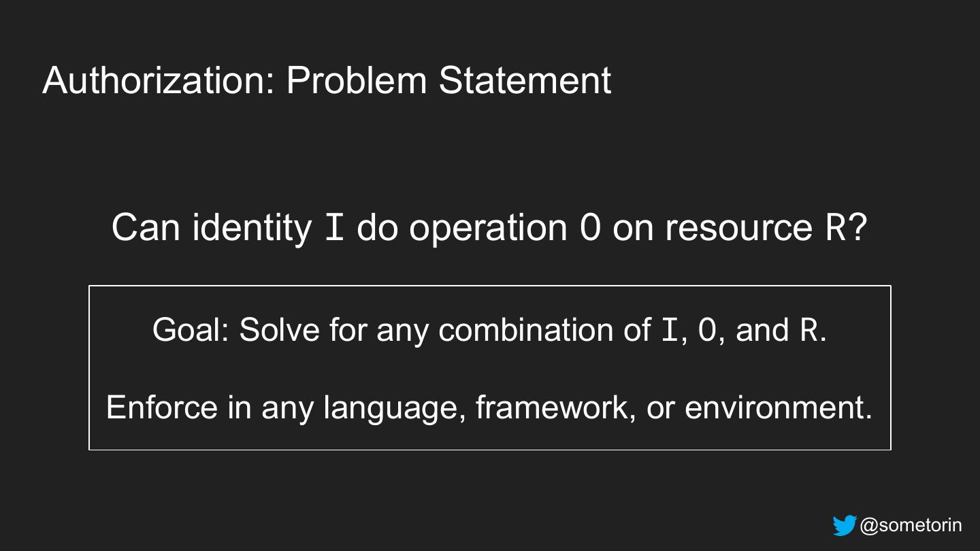Screen dimensions: 980x551
Task: Click monospace R ending the goal line
Action: (808, 331)
